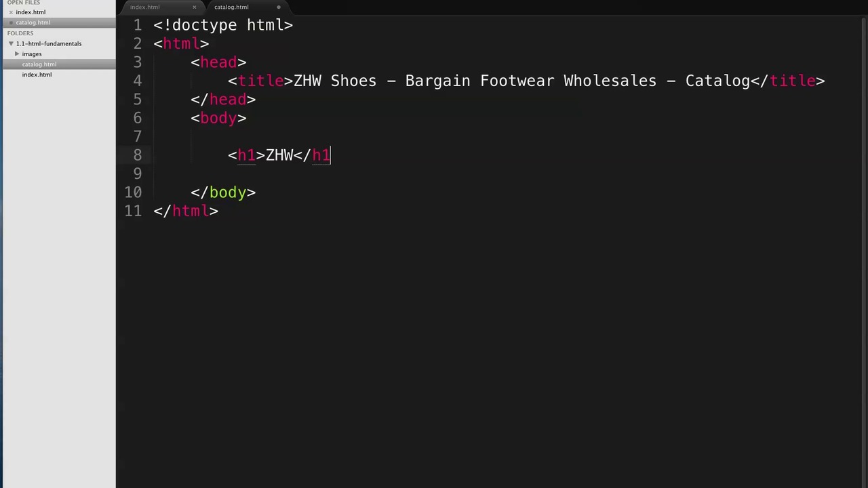
Task: Select the images folder name in sidebar
Action: [32, 54]
